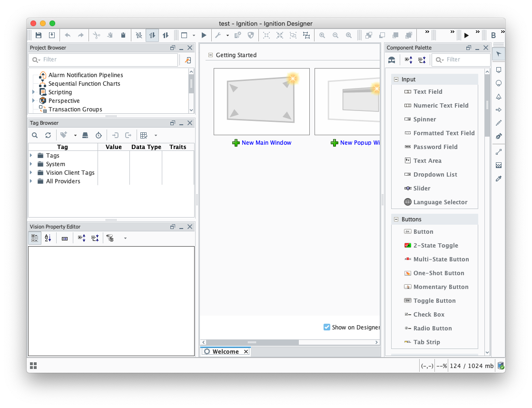Select Multi-State Button in Component Palette
This screenshot has height=408, width=532.
441,259
